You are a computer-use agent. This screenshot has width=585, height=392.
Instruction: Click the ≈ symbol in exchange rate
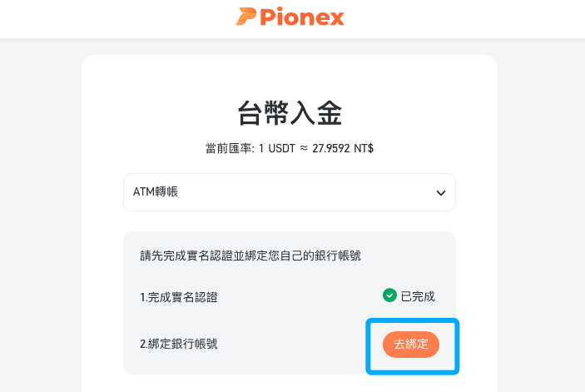tap(304, 148)
